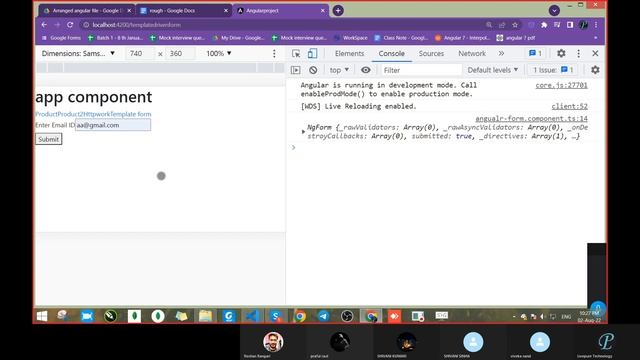The image size is (640, 360).
Task: Click the '1 Issue' button in console bar
Action: point(553,70)
